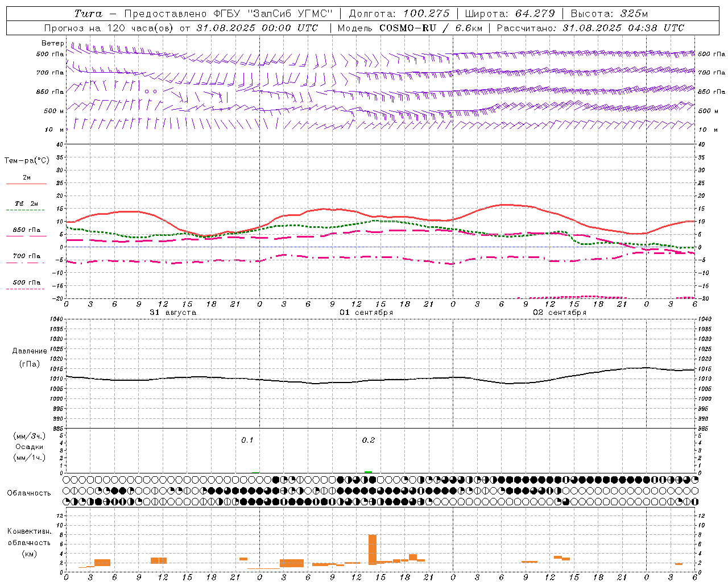This screenshot has height=582, width=728.
Task: Click the start time "31.08.2025 00:00 UTC"
Action: tap(257, 28)
